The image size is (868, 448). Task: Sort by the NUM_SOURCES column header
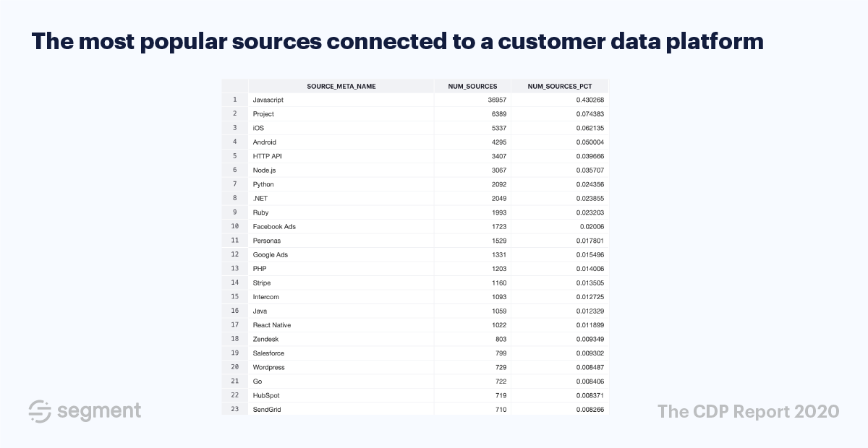coord(472,86)
